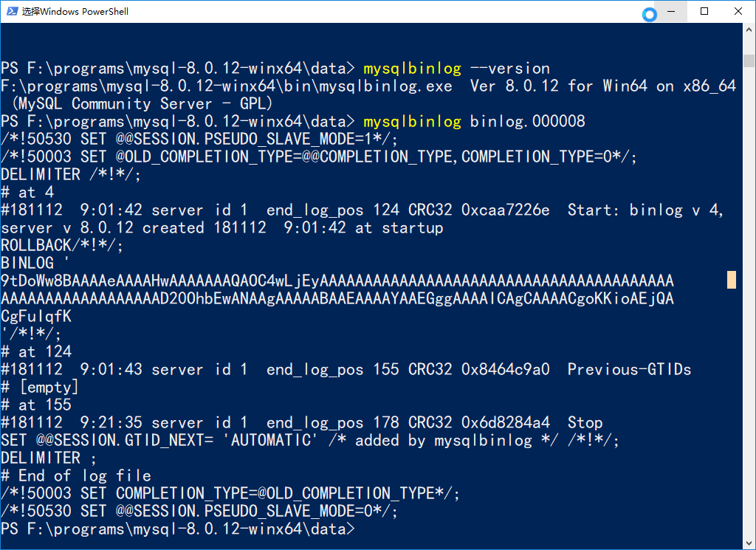This screenshot has height=550, width=756.
Task: Click the '# [empty]' line
Action: coord(40,387)
